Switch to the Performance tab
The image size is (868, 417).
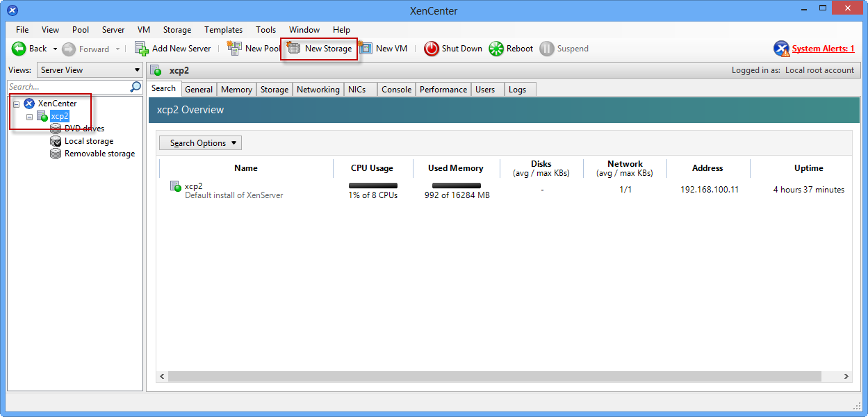click(443, 90)
